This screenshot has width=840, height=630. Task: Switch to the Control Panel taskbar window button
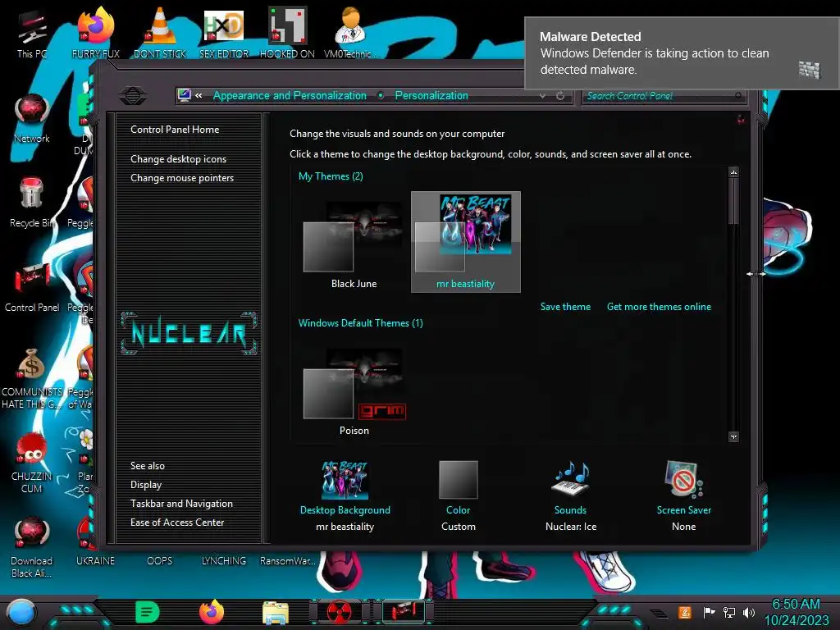[404, 612]
